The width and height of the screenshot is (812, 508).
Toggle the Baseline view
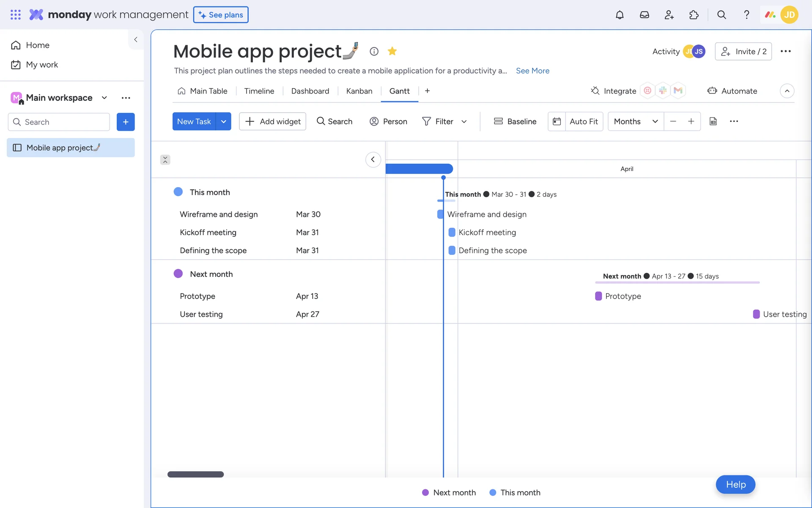pos(515,121)
